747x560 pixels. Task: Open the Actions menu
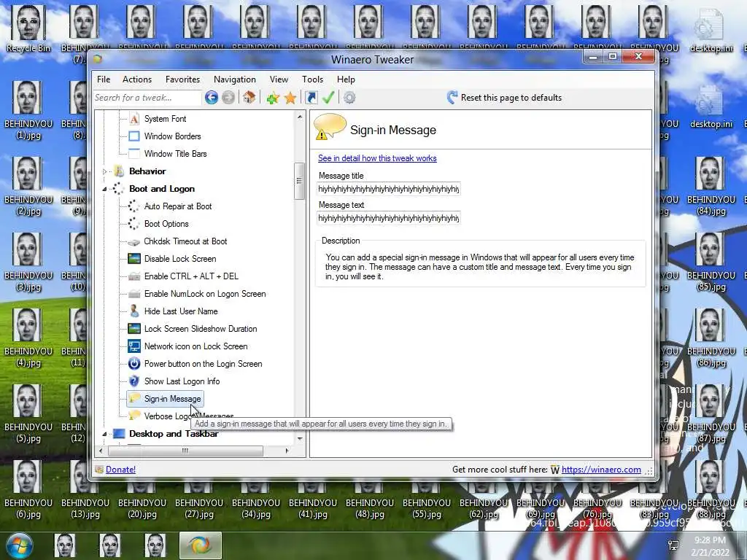[x=137, y=79]
